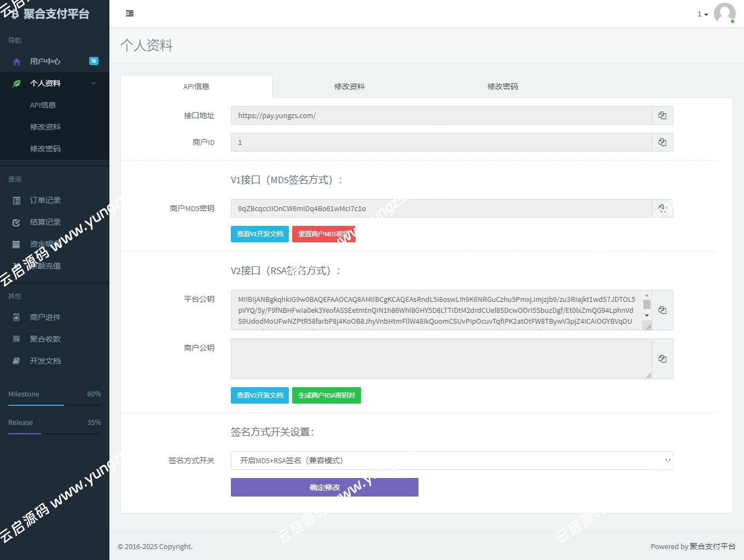Image resolution: width=744 pixels, height=560 pixels.
Task: Open the user account dropdown at top right
Action: [x=716, y=14]
